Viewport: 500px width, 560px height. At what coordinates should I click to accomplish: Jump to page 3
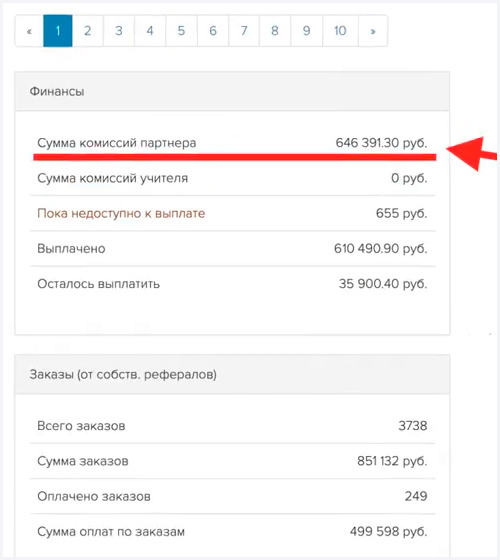[x=119, y=31]
